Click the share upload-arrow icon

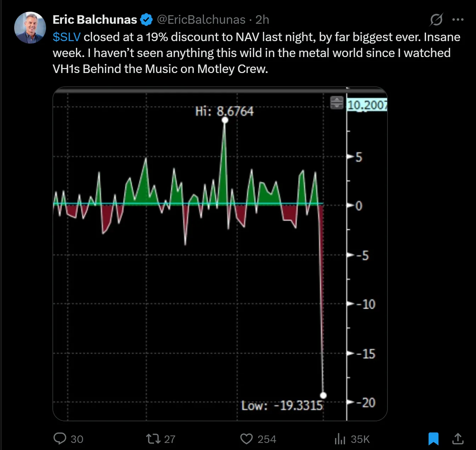(x=458, y=439)
